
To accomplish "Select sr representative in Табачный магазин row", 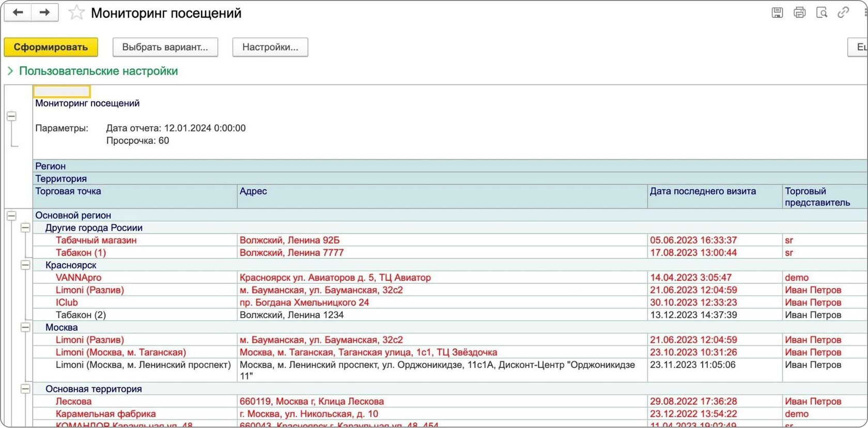I will pyautogui.click(x=789, y=240).
